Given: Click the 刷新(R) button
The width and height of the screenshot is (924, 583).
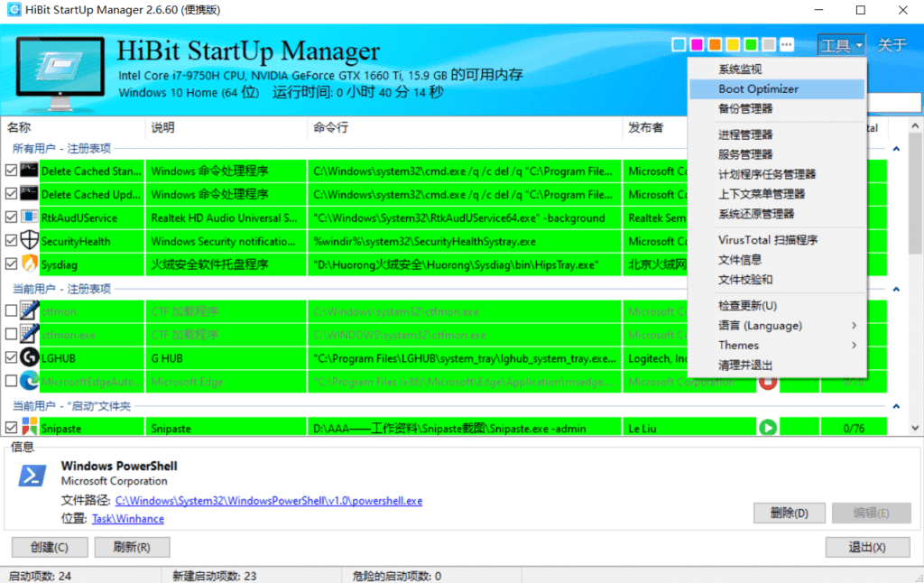Looking at the screenshot, I should [132, 547].
